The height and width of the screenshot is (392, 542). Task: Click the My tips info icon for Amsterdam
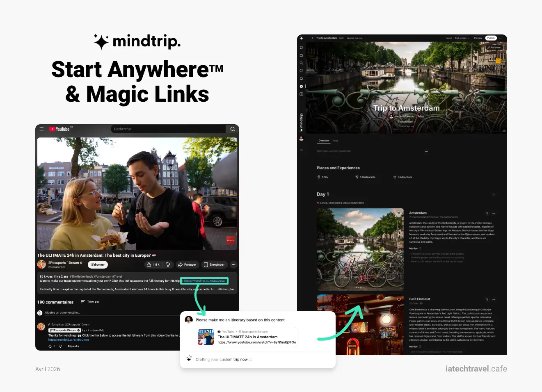point(420,248)
